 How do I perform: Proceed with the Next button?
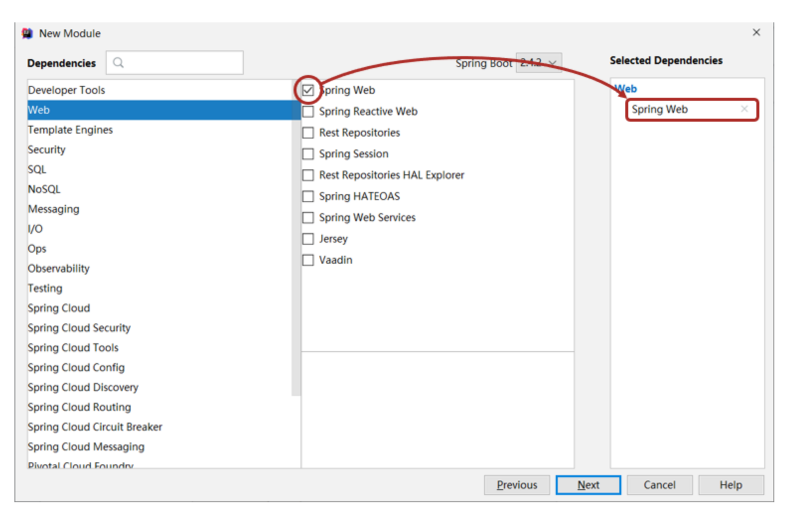click(589, 485)
